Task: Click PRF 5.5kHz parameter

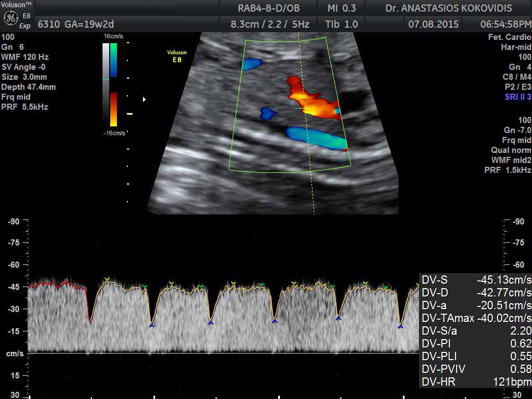Action: tap(25, 107)
